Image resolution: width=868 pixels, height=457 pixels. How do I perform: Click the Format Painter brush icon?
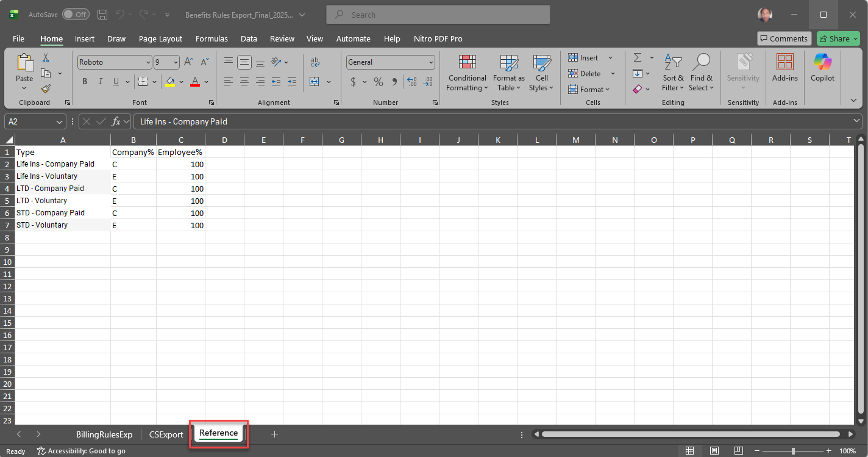click(x=46, y=89)
